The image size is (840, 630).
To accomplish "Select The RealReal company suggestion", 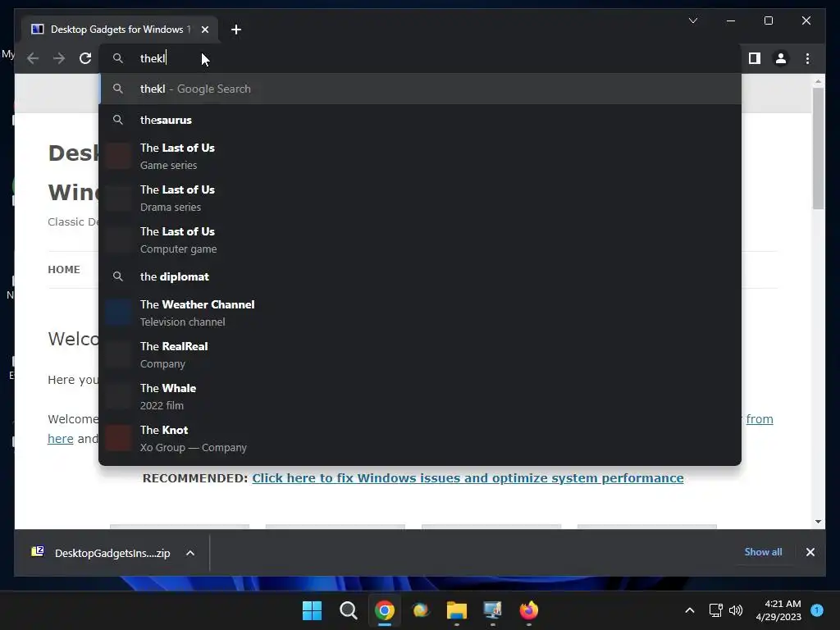I will tap(420, 354).
